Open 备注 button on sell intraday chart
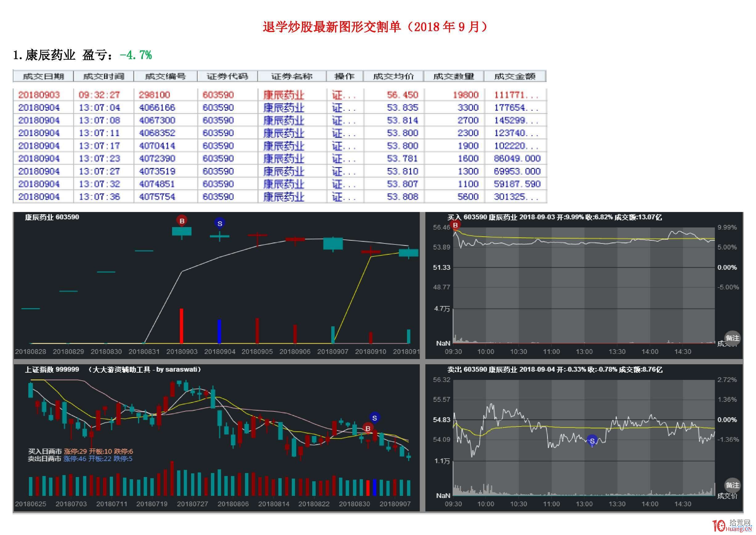The height and width of the screenshot is (535, 756). click(732, 485)
